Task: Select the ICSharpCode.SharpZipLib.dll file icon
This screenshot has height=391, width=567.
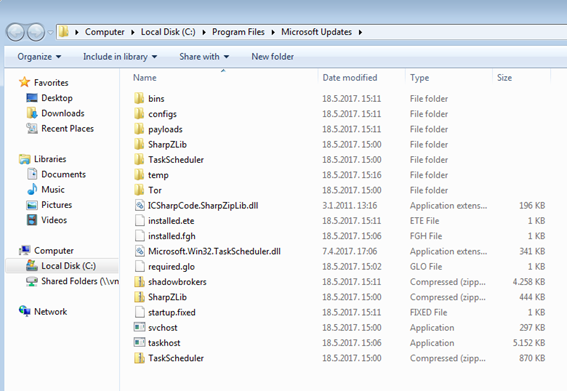Action: (139, 205)
